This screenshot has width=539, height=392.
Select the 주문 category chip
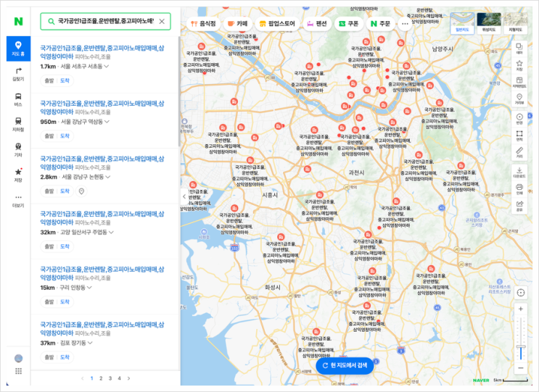[381, 24]
